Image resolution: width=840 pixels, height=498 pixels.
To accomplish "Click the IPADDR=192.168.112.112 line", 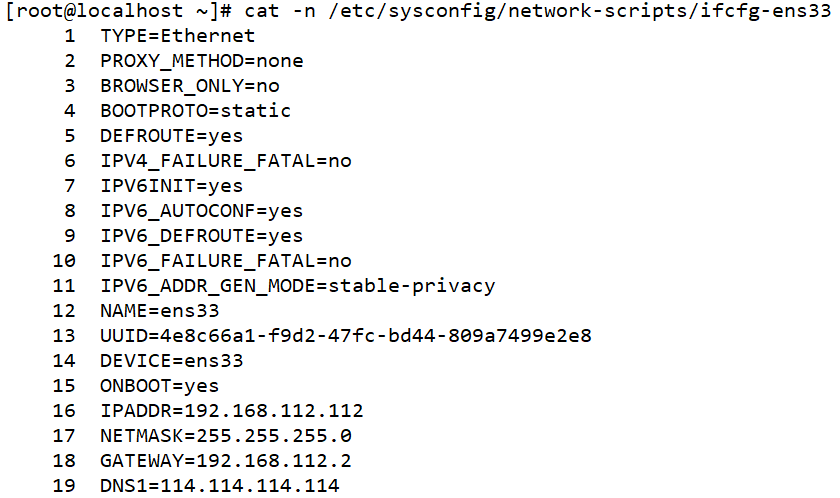I will click(x=232, y=411).
